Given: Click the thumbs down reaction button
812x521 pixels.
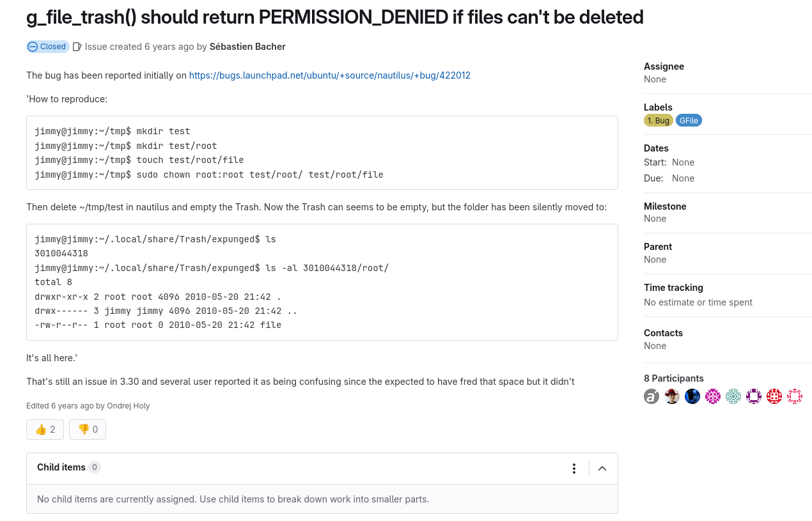Looking at the screenshot, I should click(x=88, y=430).
